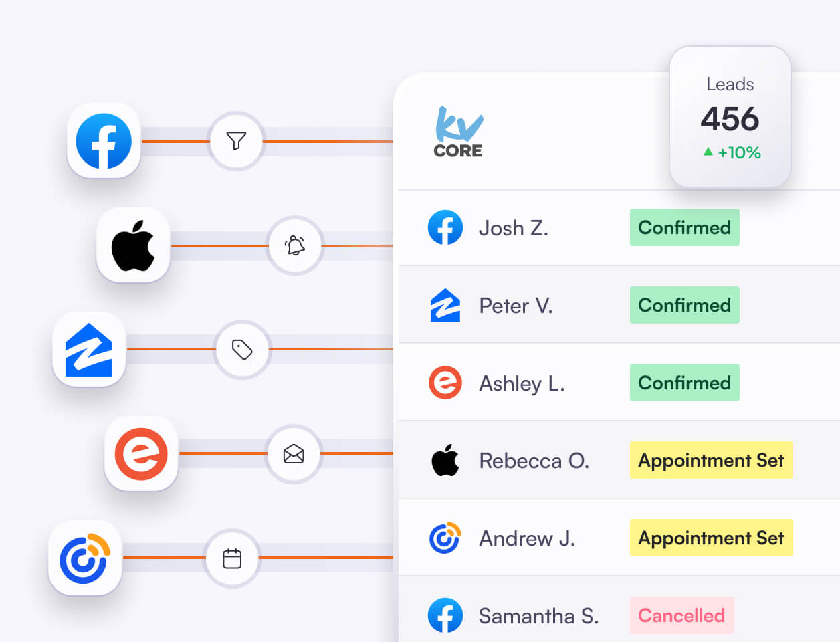Click the calendar icon
The width and height of the screenshot is (840, 642).
[x=232, y=558]
